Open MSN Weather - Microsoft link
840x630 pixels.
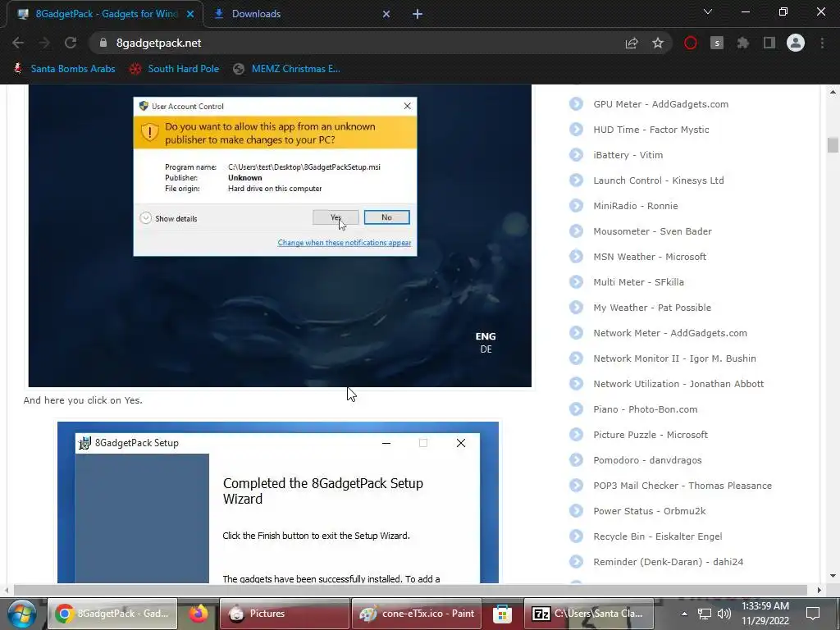(650, 257)
